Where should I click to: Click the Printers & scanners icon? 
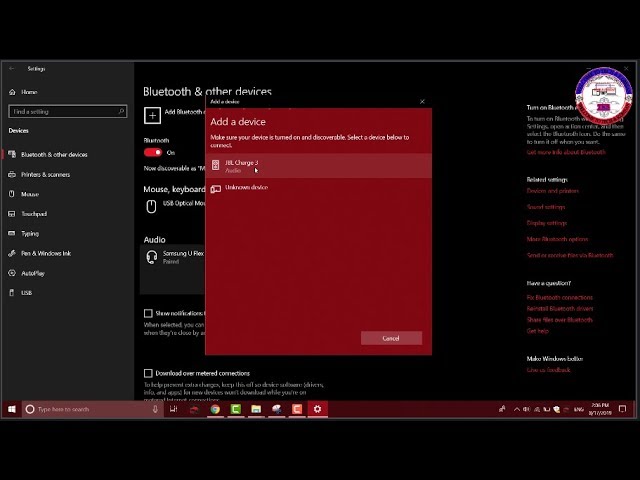12,175
